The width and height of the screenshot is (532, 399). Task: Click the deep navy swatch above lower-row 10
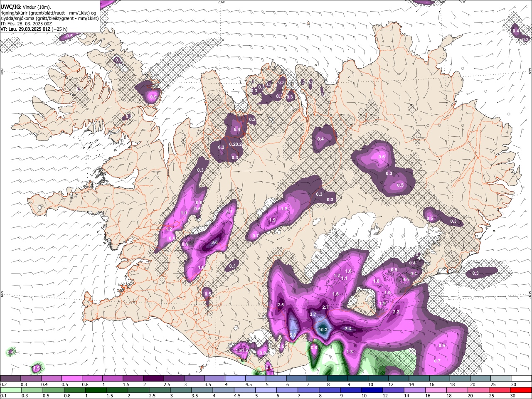point(372,390)
